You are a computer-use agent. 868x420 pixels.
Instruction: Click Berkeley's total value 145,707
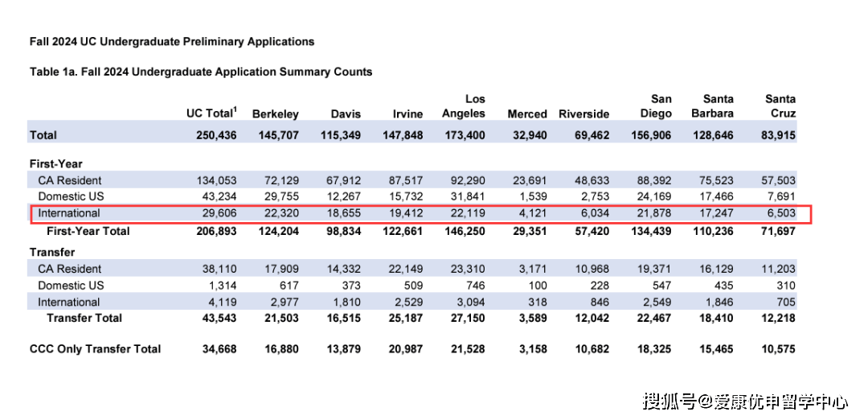pos(278,135)
